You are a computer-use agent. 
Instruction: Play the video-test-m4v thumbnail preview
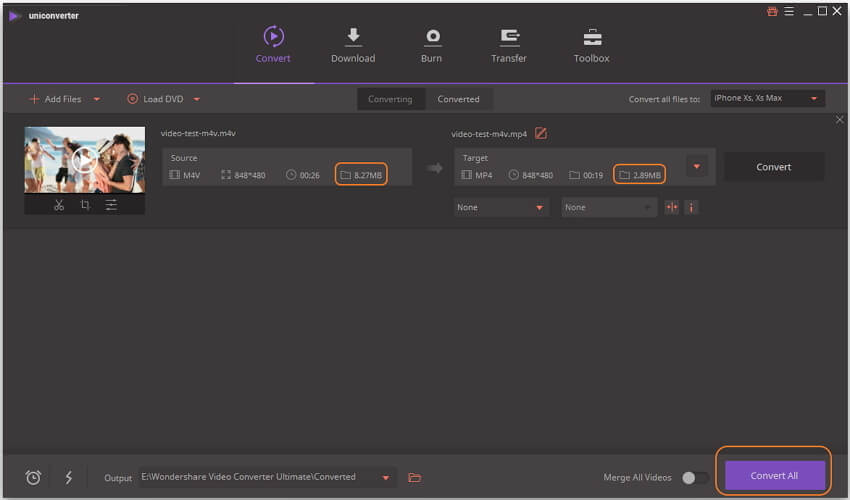point(85,160)
